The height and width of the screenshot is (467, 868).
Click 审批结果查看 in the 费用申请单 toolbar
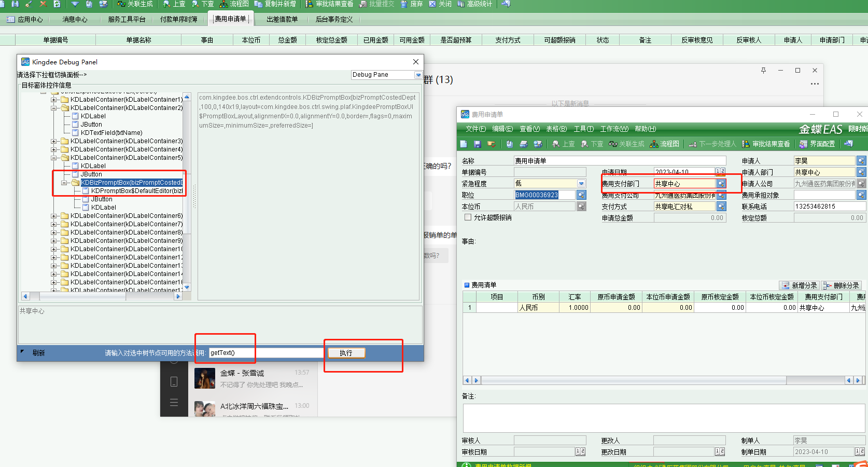[x=766, y=144]
